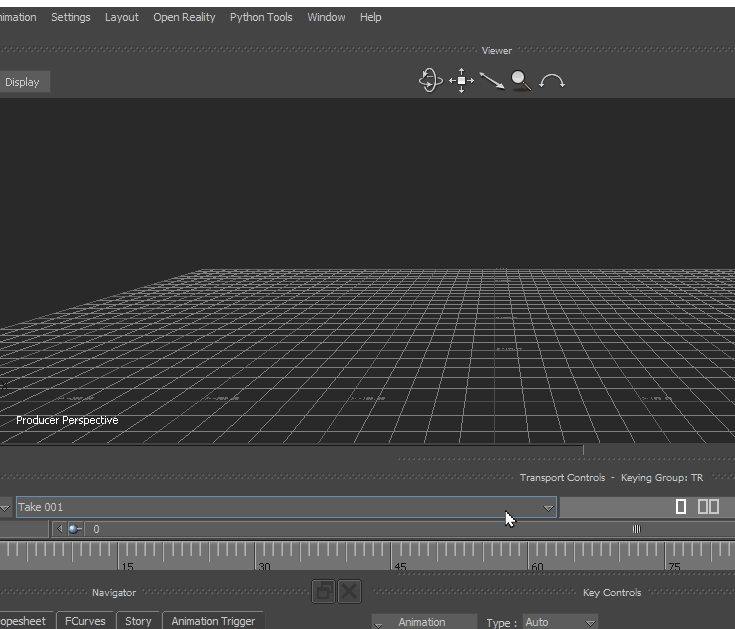Open the Open Reality menu
Viewport: 735px width, 629px height.
[x=184, y=17]
